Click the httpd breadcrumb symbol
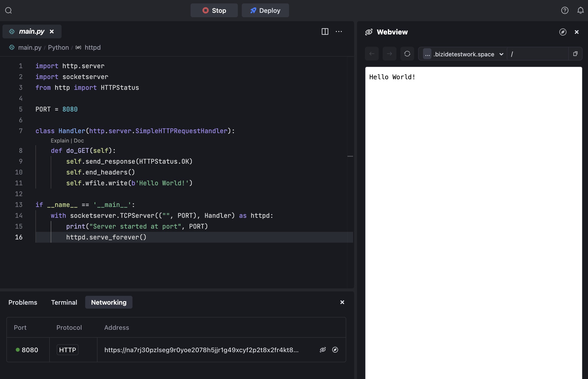This screenshot has width=588, height=379. coord(92,47)
